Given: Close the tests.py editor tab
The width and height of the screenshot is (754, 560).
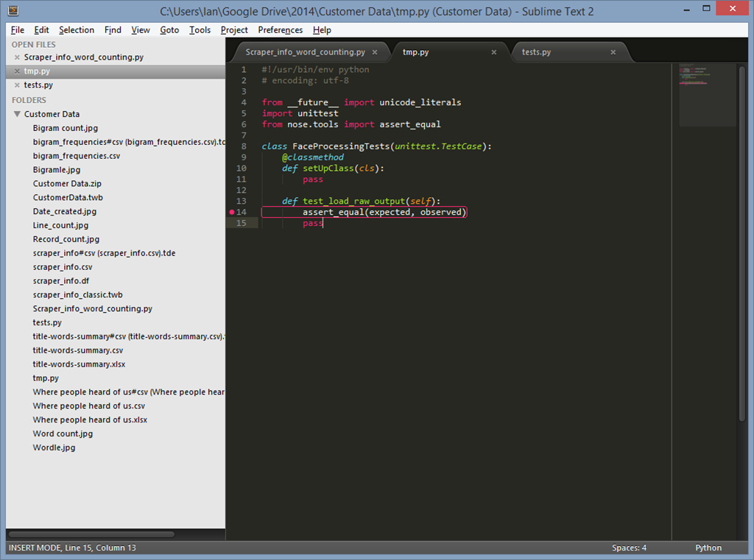Looking at the screenshot, I should tap(613, 52).
